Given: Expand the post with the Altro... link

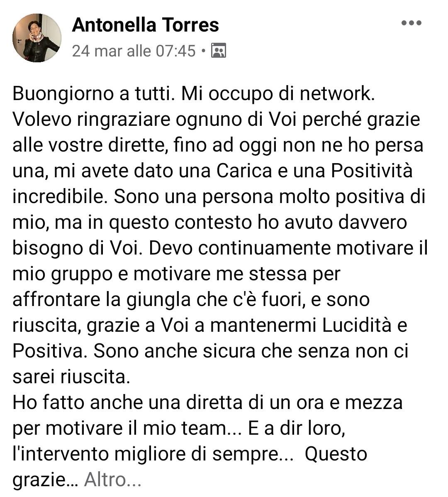Looking at the screenshot, I should pyautogui.click(x=113, y=480).
